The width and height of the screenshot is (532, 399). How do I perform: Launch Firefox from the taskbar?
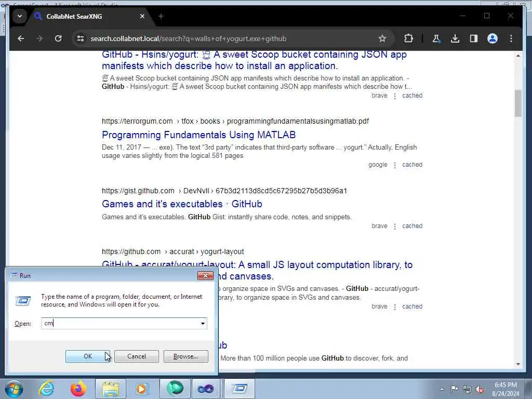pos(78,389)
